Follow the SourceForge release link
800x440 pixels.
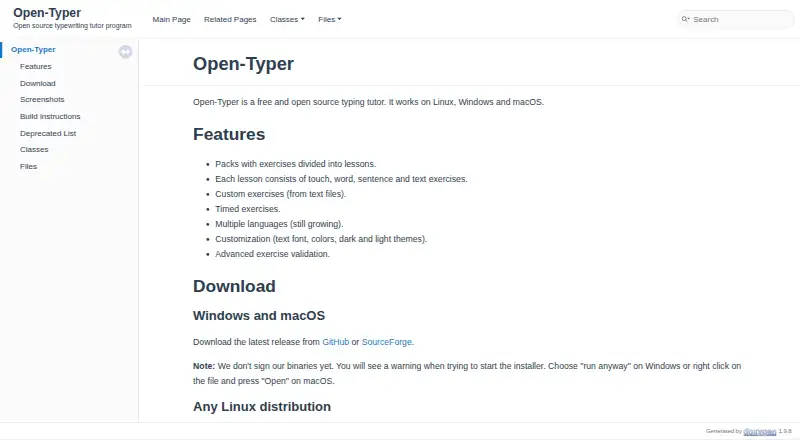tap(387, 342)
